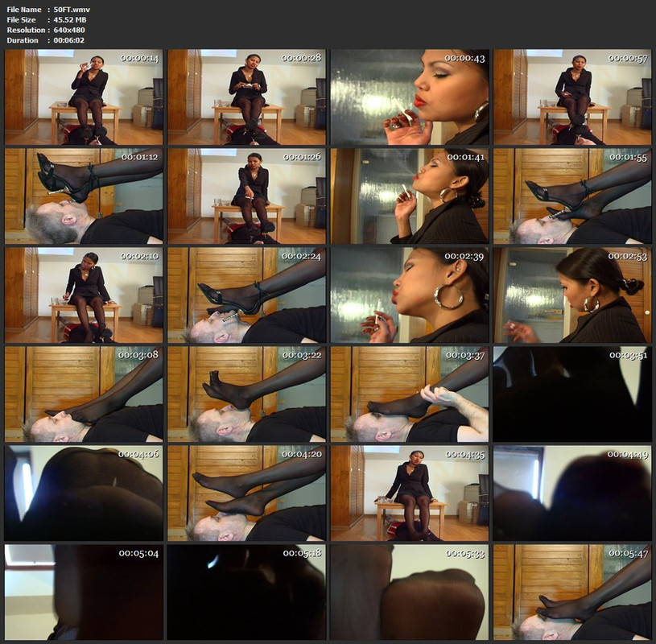Click the thumbnail timestamped 00:02:10
The image size is (656, 644).
point(84,295)
